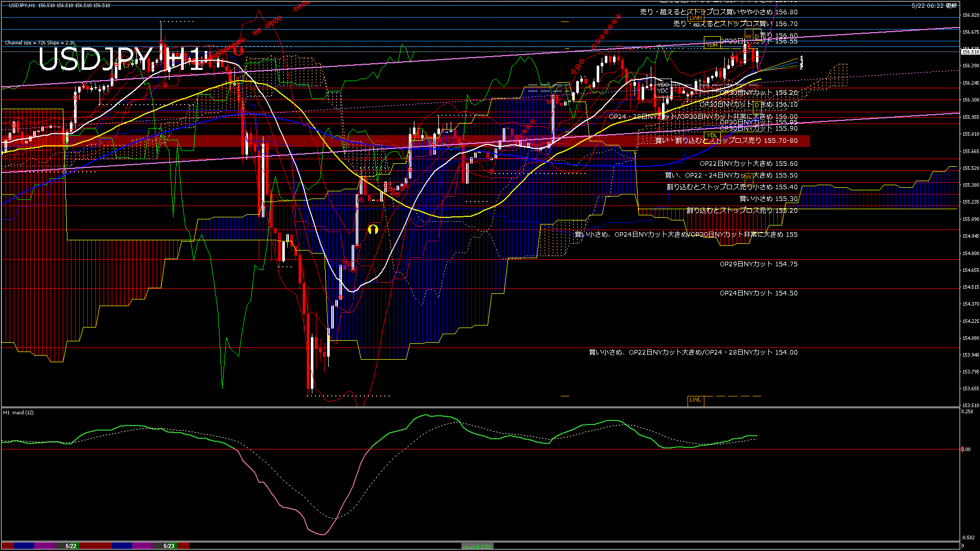This screenshot has width=980, height=551.
Task: Click the OP24日NYカット 154.50 label
Action: click(x=758, y=293)
